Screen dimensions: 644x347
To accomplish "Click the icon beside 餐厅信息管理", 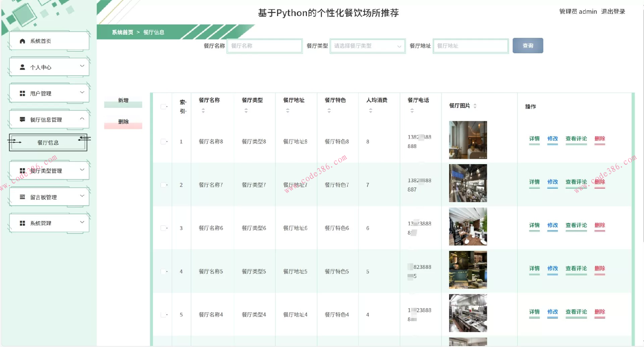I will (x=22, y=119).
